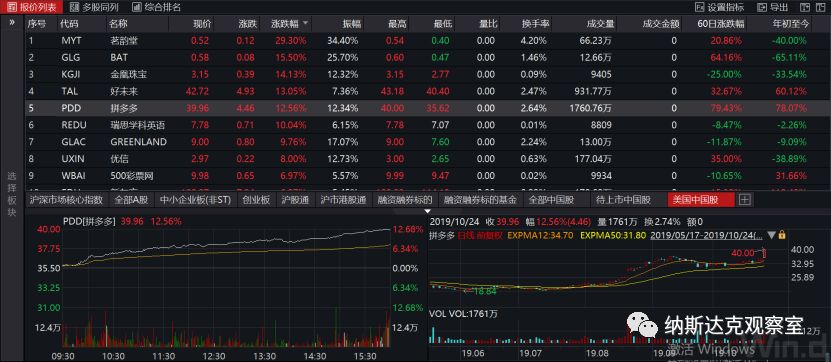Switch to 沪市港股通 tab
This screenshot has width=831, height=362.
[x=343, y=200]
